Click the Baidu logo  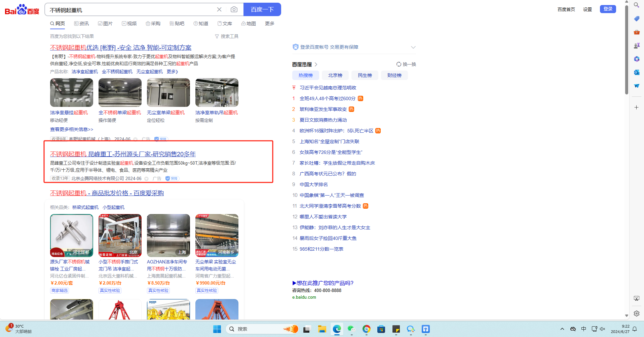point(22,10)
